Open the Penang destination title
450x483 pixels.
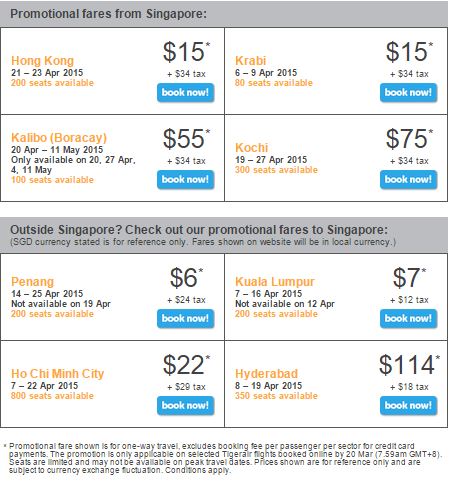point(32,282)
